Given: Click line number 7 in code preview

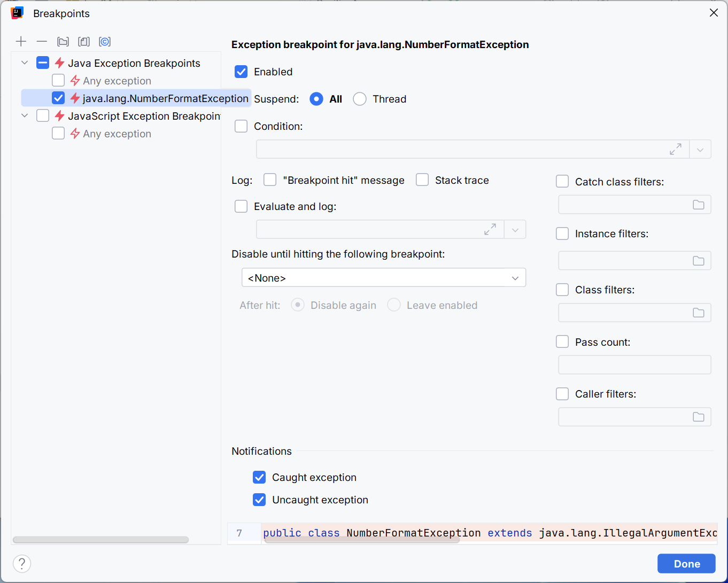Looking at the screenshot, I should [x=239, y=533].
